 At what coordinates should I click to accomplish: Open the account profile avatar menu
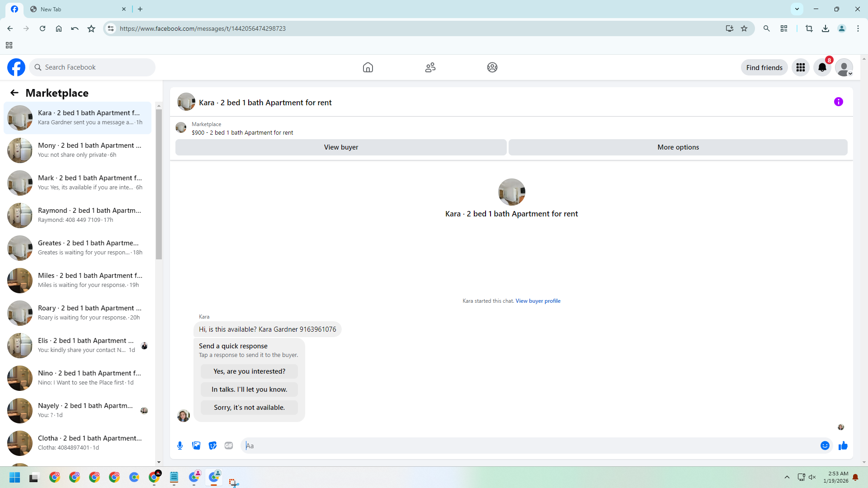[x=844, y=67]
